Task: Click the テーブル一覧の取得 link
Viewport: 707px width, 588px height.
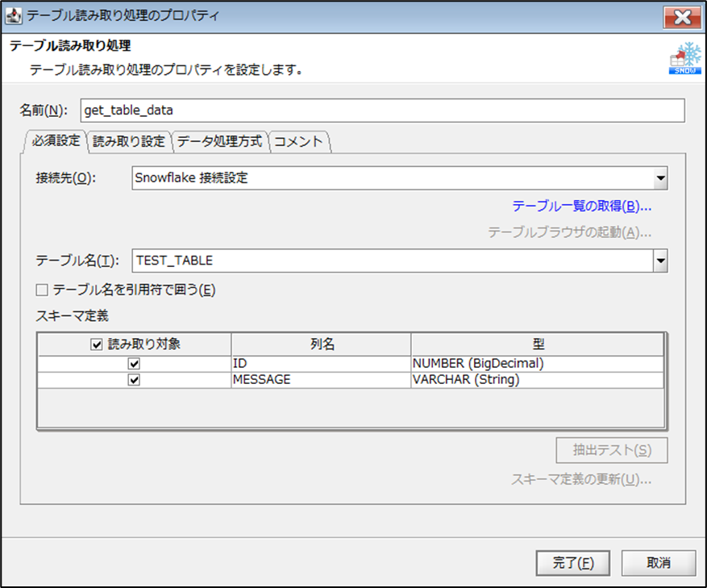Action: click(582, 206)
